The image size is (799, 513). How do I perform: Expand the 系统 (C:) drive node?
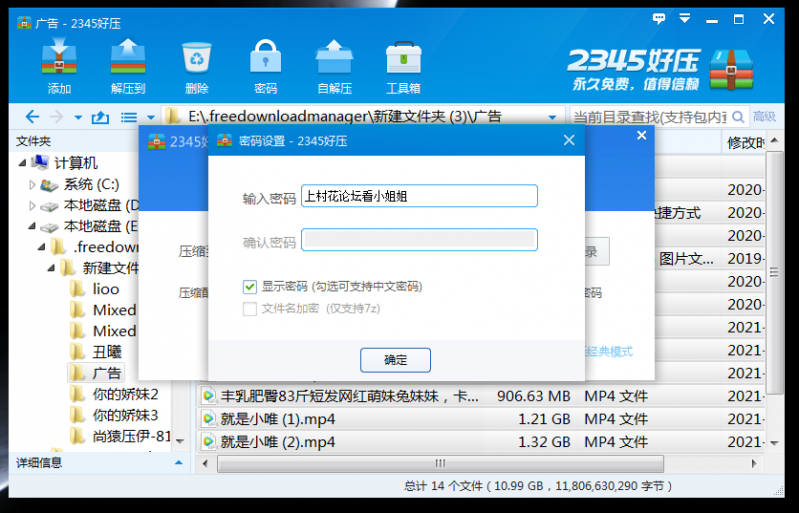pyautogui.click(x=33, y=184)
